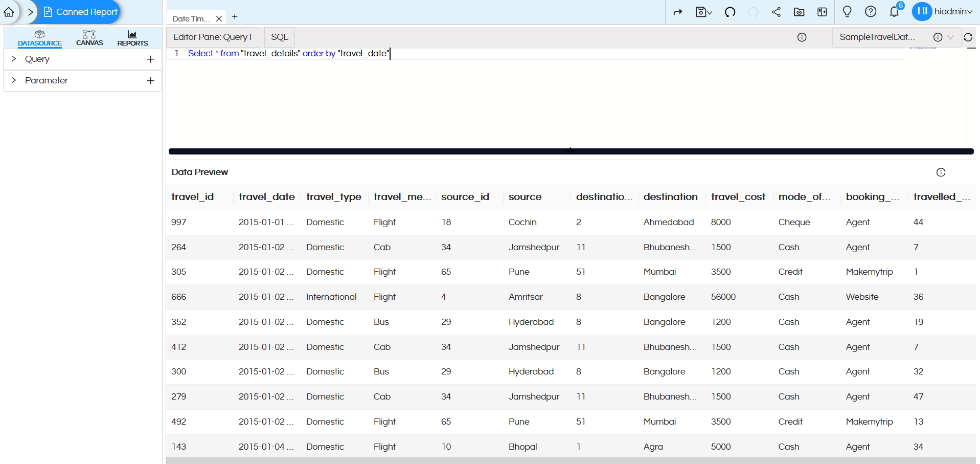
Task: Open a new query tab
Action: coord(235,16)
